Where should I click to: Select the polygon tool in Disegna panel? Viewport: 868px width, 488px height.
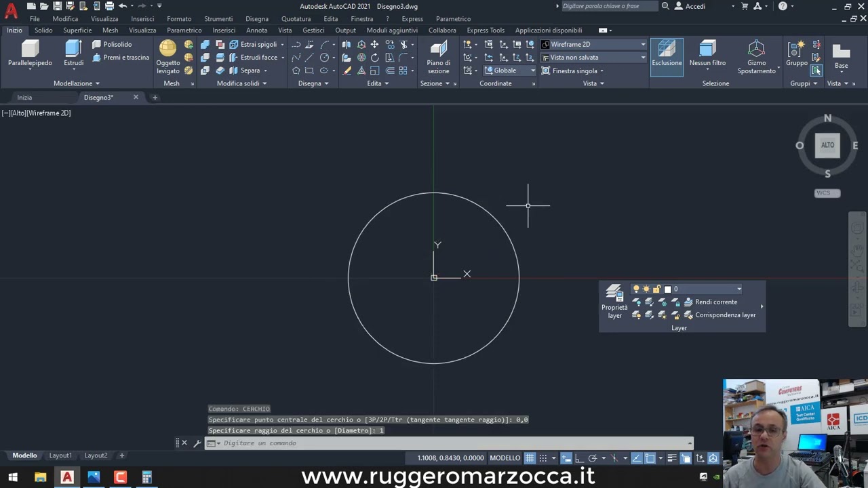(x=296, y=70)
